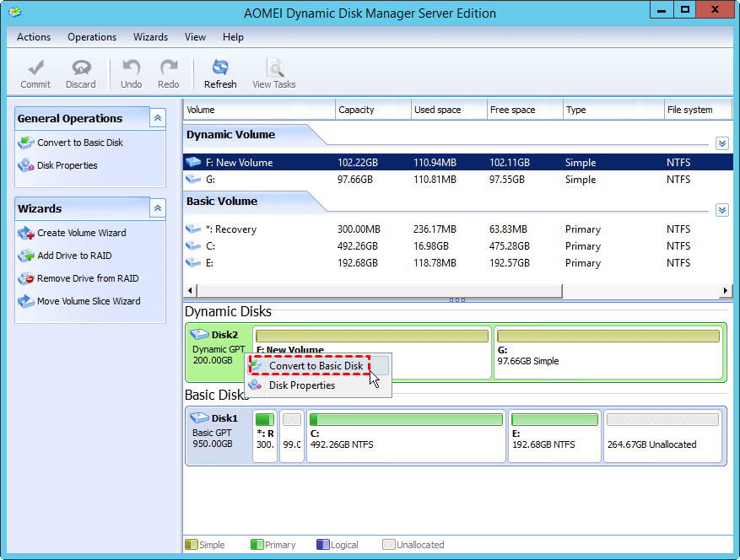Collapse the General Operations panel
Viewport: 740px width, 560px height.
point(158,119)
